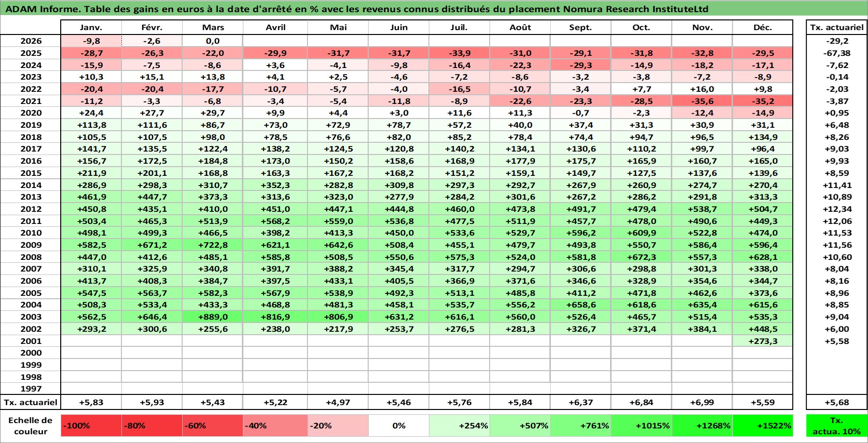Pick the -80% color scale swatch

click(152, 426)
